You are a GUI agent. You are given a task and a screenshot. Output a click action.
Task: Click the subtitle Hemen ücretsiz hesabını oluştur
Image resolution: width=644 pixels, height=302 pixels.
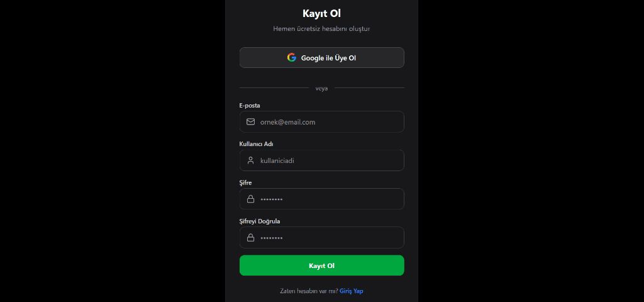point(321,29)
